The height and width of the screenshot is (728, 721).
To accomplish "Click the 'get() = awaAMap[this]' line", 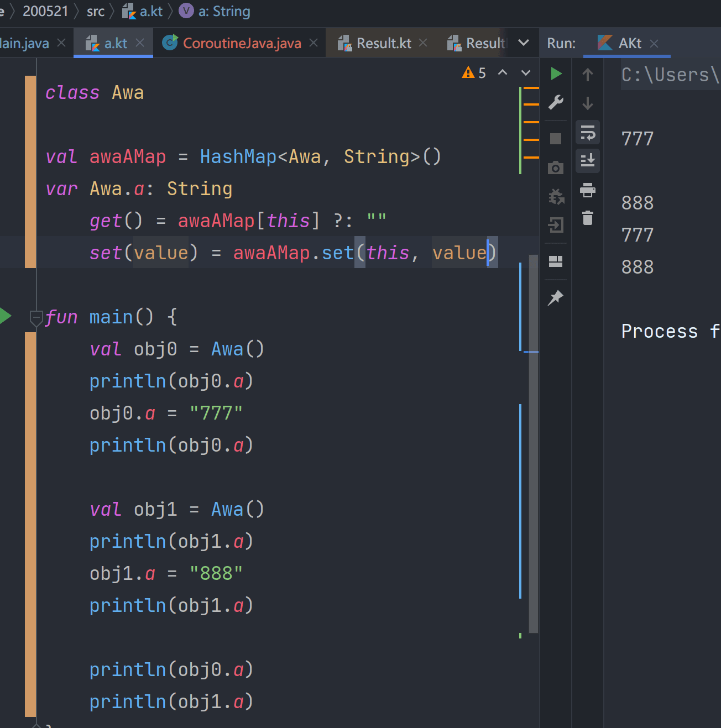I will pyautogui.click(x=238, y=221).
